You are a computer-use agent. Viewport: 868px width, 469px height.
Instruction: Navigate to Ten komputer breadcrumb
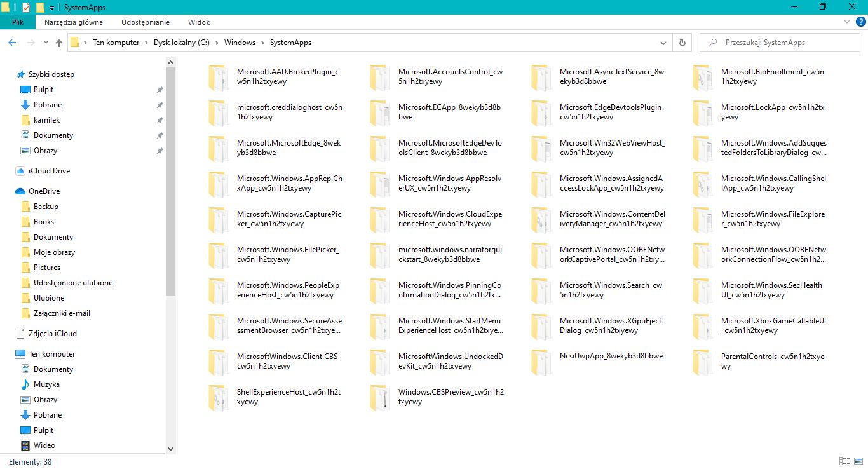(116, 43)
